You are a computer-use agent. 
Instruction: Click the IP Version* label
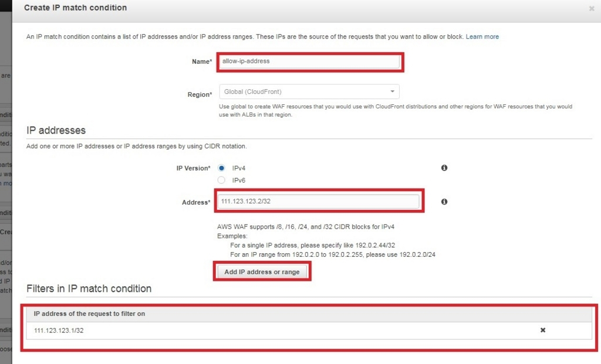pos(193,168)
